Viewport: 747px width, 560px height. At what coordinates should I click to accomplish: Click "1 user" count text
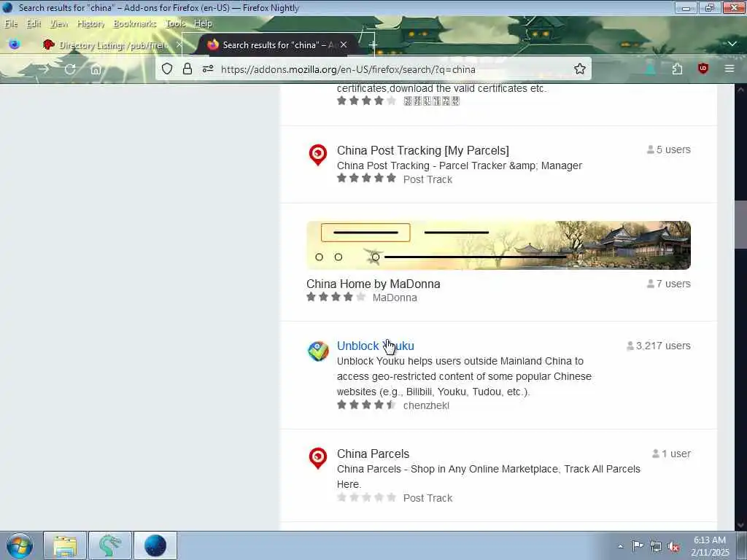click(676, 454)
